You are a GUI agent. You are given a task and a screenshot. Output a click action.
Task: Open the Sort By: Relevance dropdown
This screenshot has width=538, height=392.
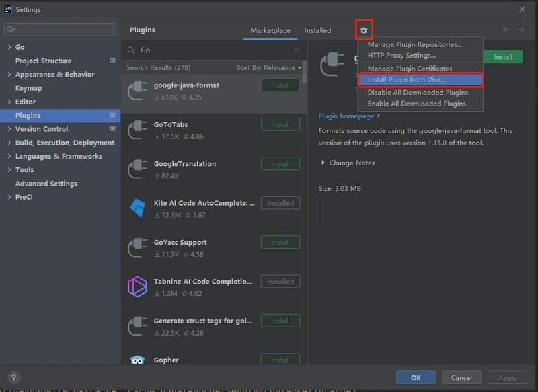269,67
